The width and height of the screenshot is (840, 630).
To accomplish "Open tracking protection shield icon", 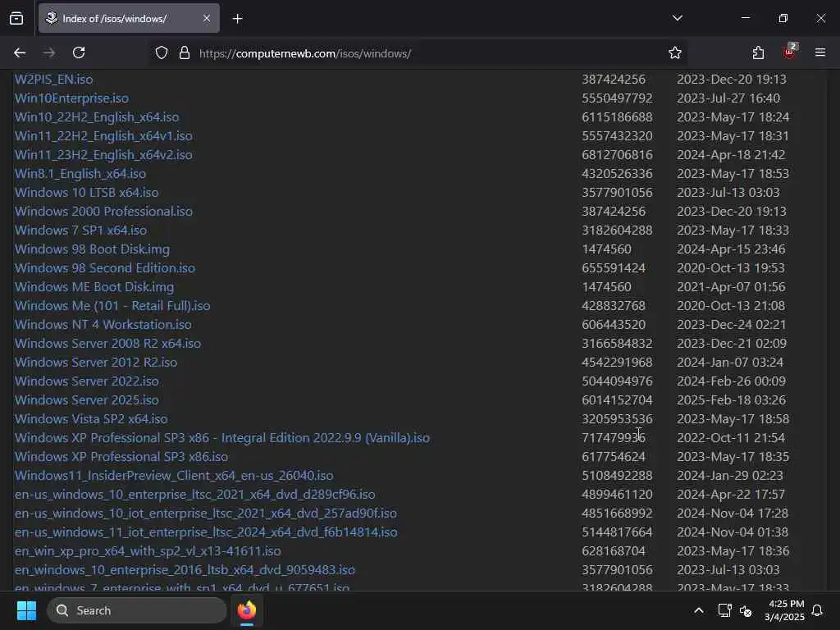I will click(162, 53).
